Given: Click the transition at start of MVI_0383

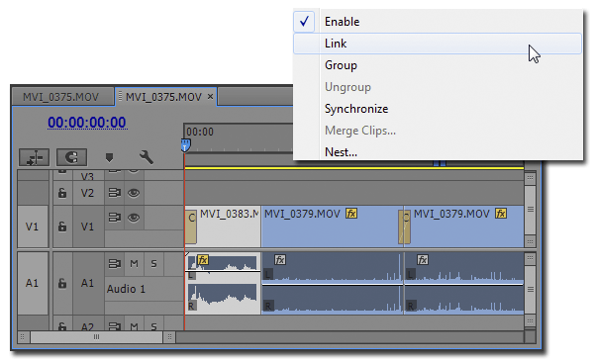Looking at the screenshot, I should pos(191,227).
